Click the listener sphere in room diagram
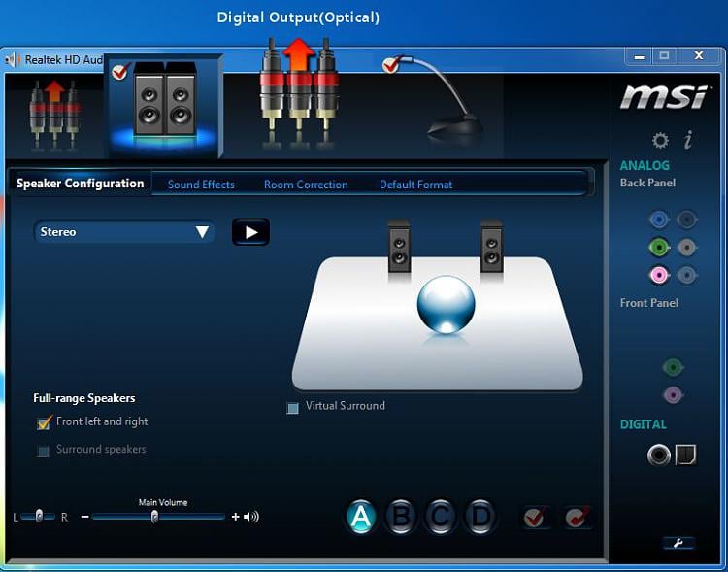 point(446,305)
